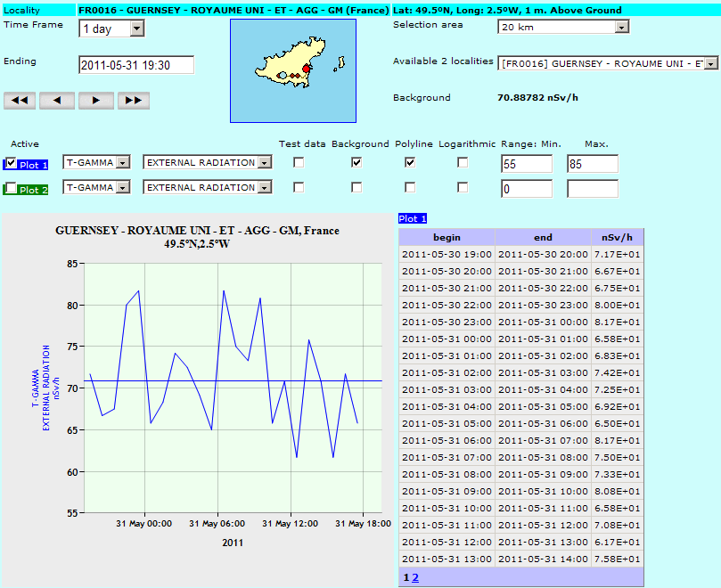Toggle the Plot 1 active checkbox

click(x=11, y=163)
